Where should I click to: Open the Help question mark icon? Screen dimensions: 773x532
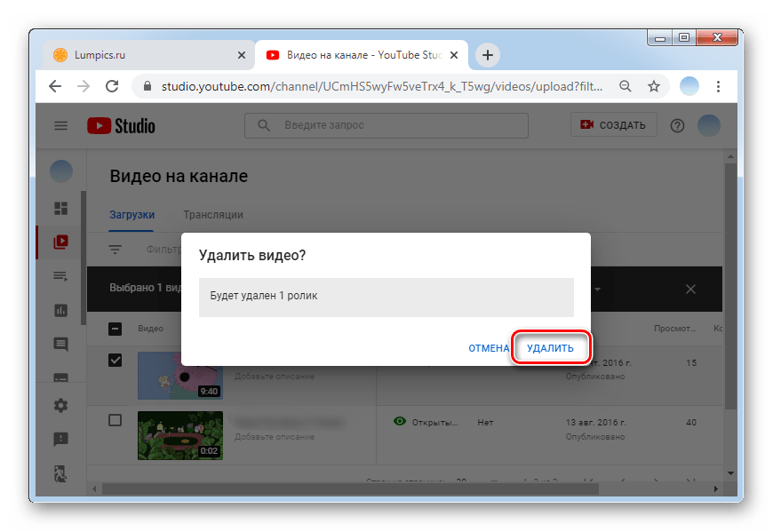pyautogui.click(x=677, y=126)
